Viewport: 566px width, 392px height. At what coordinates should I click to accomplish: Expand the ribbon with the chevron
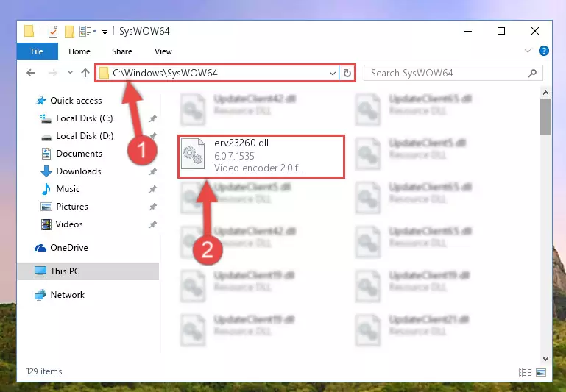(x=528, y=51)
